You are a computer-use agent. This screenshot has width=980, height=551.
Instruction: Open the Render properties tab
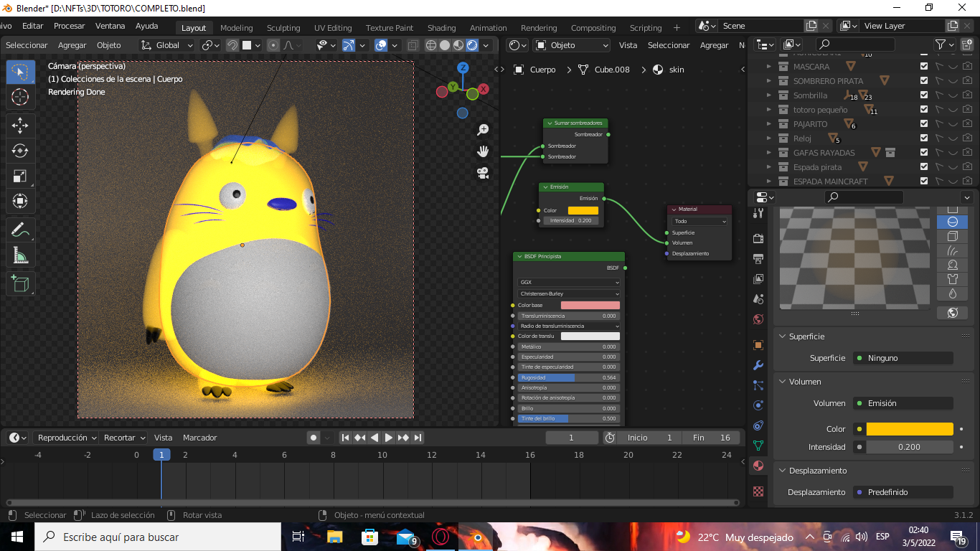tap(758, 238)
